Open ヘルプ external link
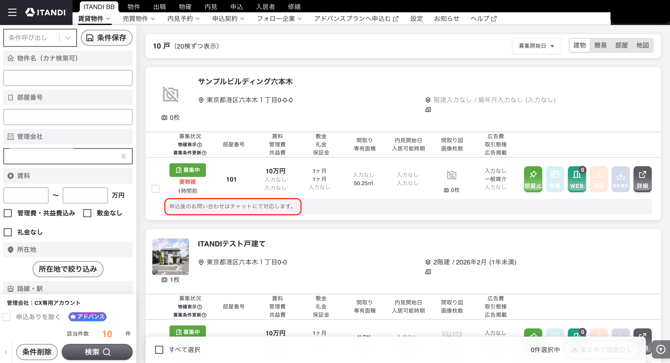670x363 pixels. [483, 18]
